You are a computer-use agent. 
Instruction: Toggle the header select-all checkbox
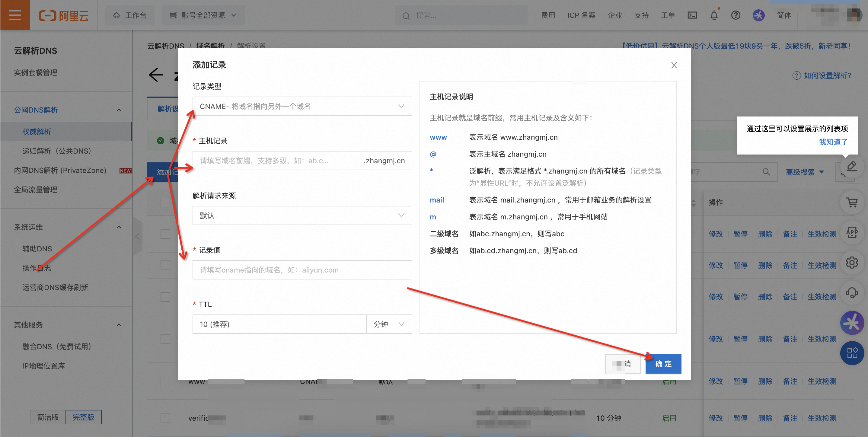point(165,203)
